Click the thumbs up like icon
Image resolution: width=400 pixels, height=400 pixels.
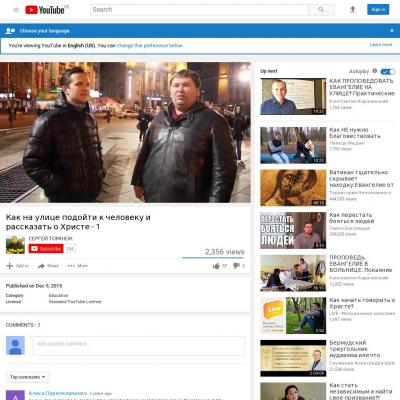tap(216, 266)
